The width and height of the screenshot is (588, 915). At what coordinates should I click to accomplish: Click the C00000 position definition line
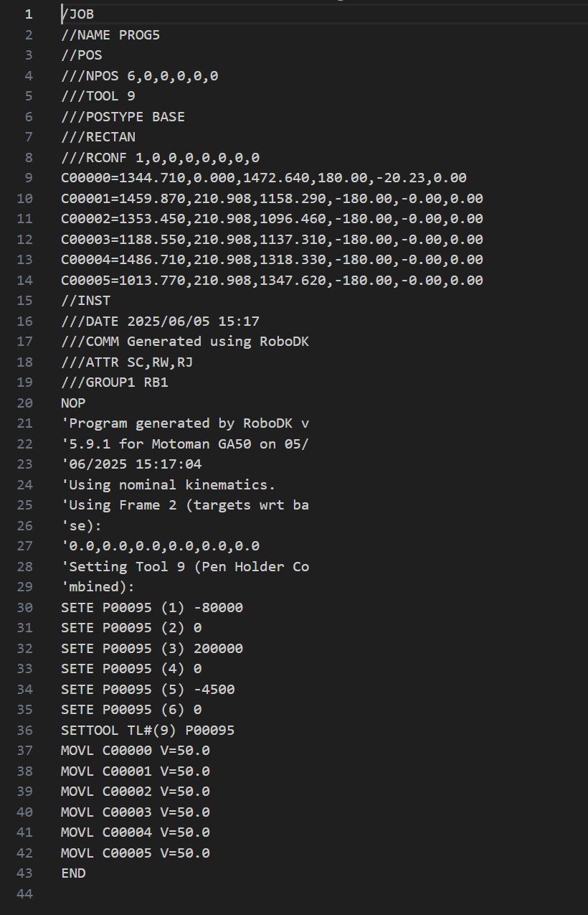(x=263, y=178)
